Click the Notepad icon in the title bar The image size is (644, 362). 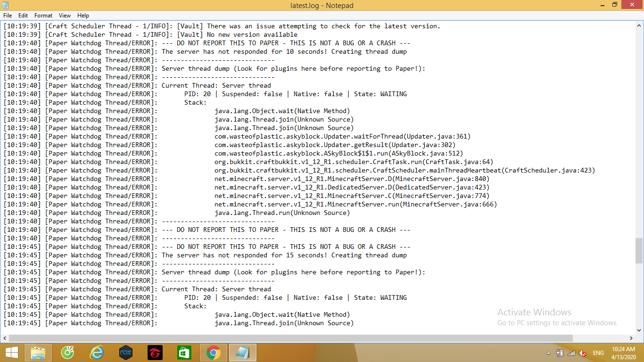coord(6,5)
